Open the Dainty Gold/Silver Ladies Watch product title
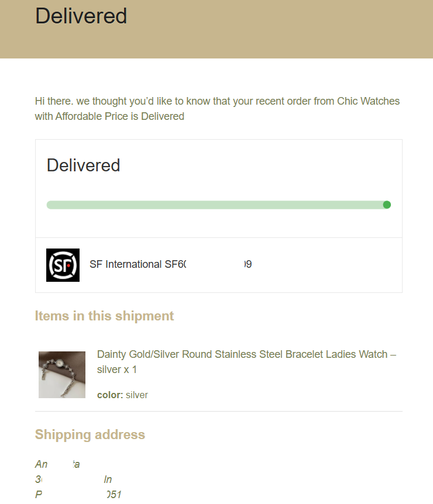This screenshot has width=433, height=504. coord(246,361)
